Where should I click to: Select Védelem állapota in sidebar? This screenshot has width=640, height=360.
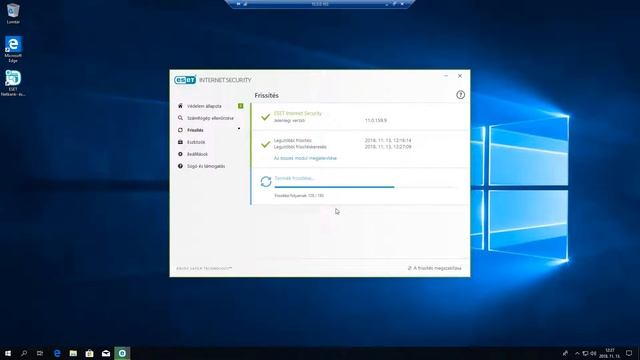tap(204, 106)
